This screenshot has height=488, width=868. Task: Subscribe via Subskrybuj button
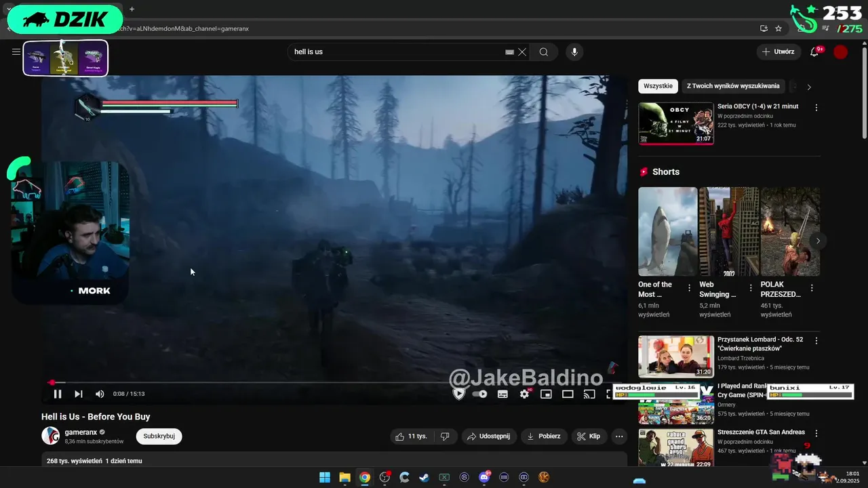coord(159,436)
